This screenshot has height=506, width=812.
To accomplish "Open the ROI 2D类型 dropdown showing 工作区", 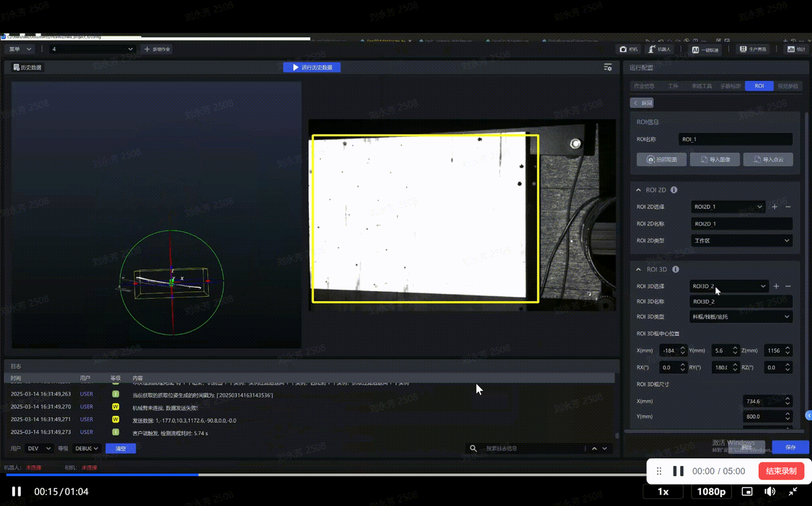I will pyautogui.click(x=741, y=240).
